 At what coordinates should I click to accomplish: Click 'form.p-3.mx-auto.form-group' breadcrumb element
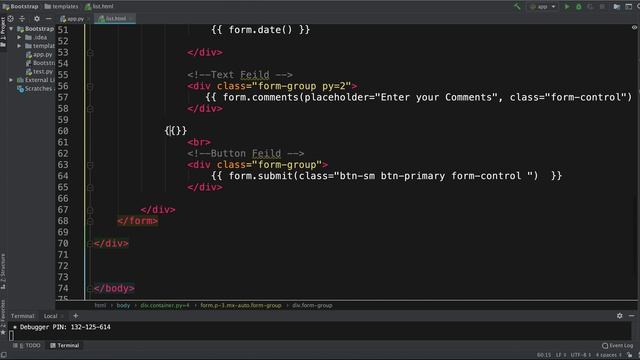[x=240, y=305]
